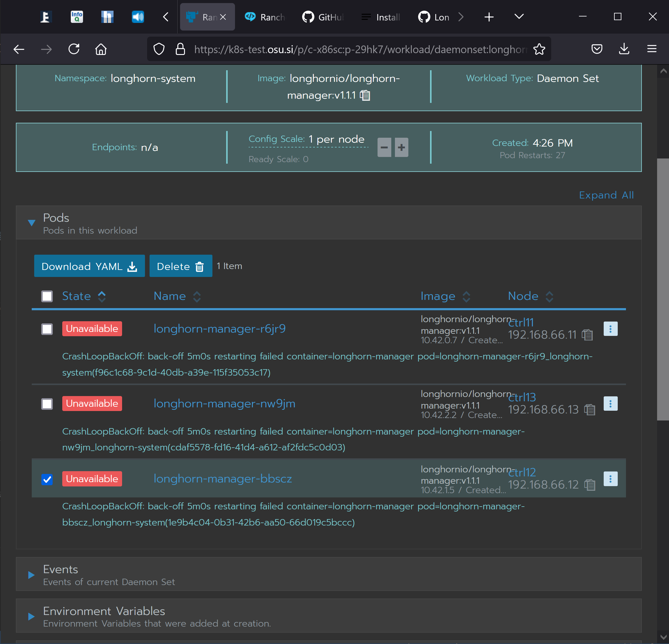Open the browser downloads panel
Viewport: 669px width, 644px height.
[624, 49]
